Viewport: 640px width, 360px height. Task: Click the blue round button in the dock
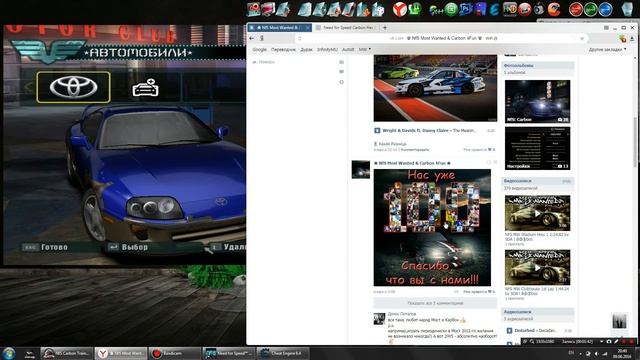click(605, 9)
